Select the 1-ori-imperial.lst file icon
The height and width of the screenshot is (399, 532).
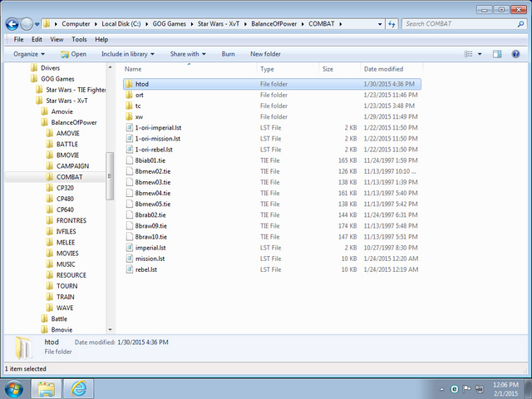tap(129, 127)
